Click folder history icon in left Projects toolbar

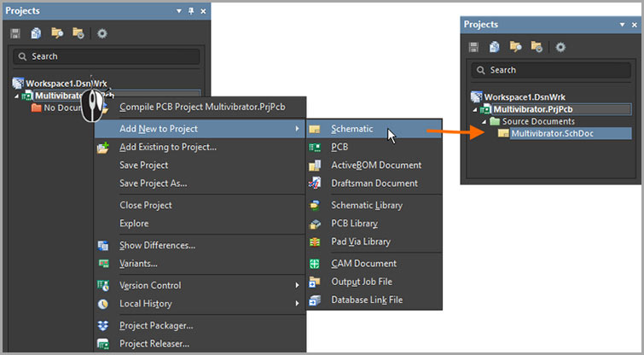(78, 33)
